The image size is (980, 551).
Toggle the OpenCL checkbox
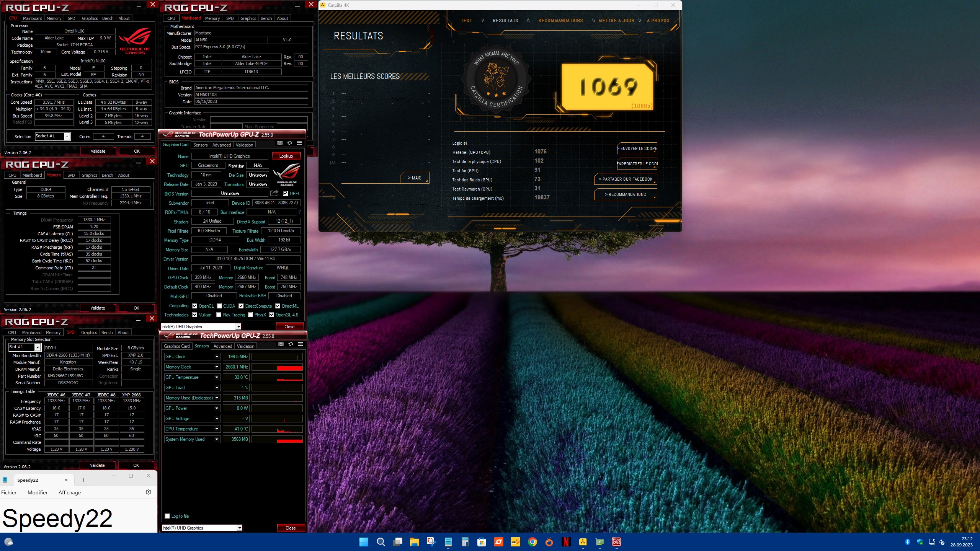tap(195, 306)
